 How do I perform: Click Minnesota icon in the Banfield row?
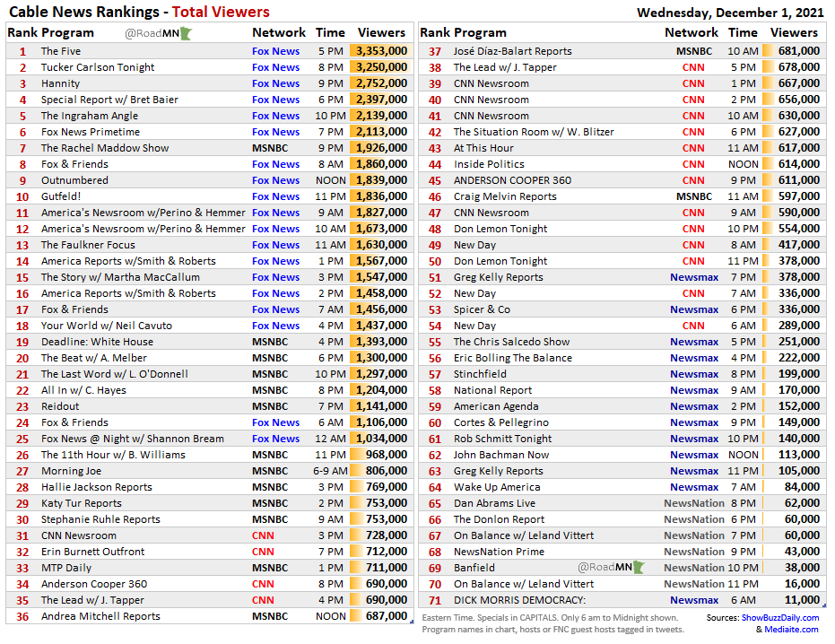click(x=639, y=567)
